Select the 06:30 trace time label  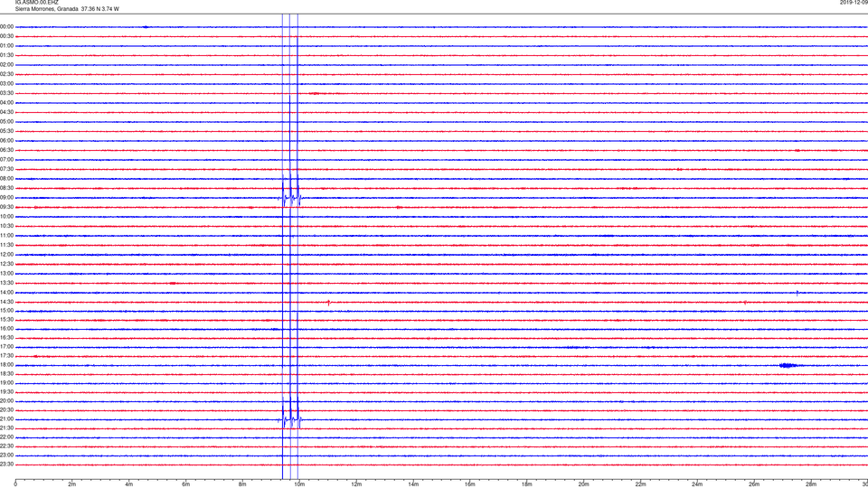click(6, 150)
